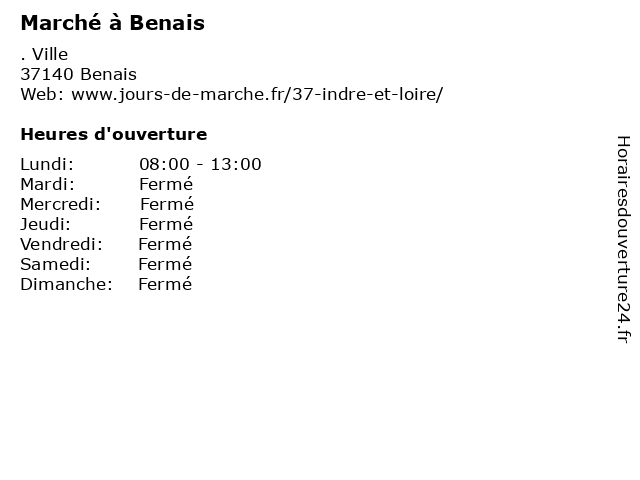Click the Mercredi day label
This screenshot has width=640, height=480.
60,204
